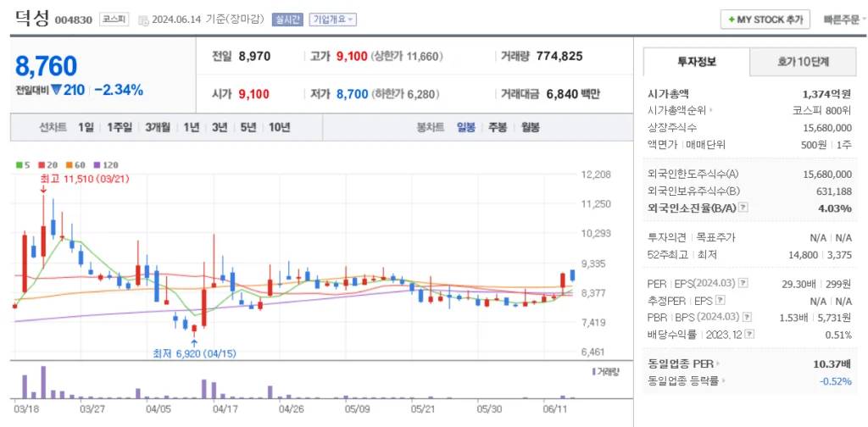The image size is (868, 427).
Task: Click help icon next to 외국인소진율(B/A)
Action: click(743, 208)
